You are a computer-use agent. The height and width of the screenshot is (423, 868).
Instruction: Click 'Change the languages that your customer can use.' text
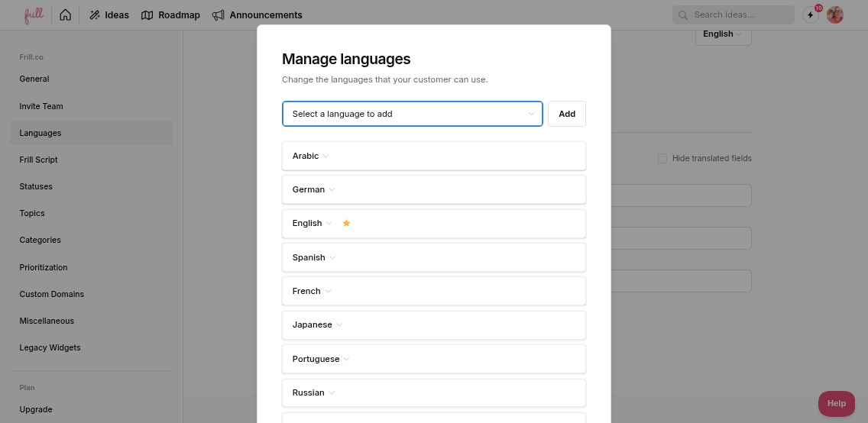385,79
